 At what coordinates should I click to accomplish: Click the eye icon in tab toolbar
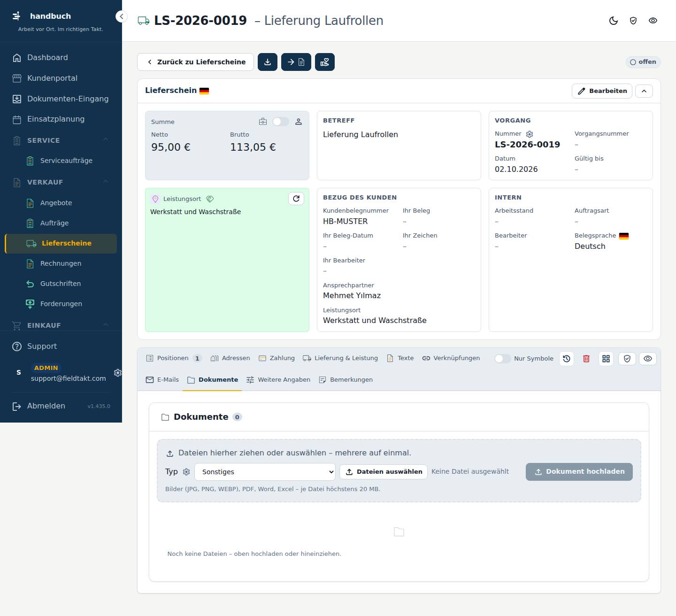point(648,359)
